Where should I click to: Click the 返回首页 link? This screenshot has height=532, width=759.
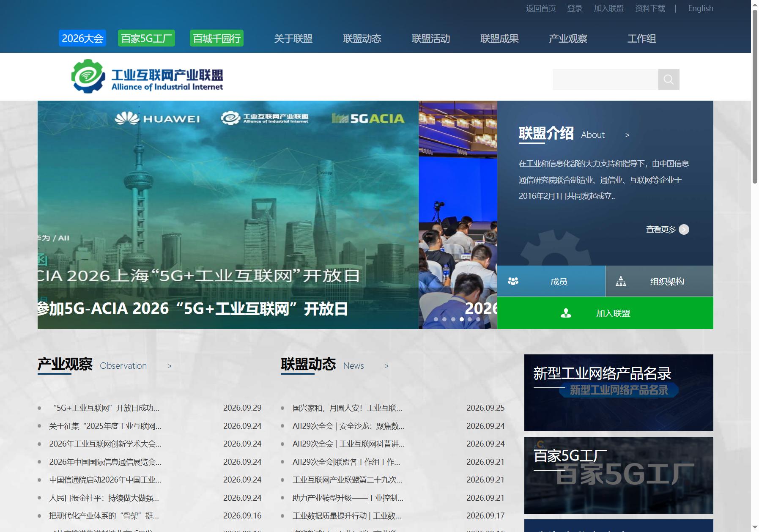click(x=541, y=8)
